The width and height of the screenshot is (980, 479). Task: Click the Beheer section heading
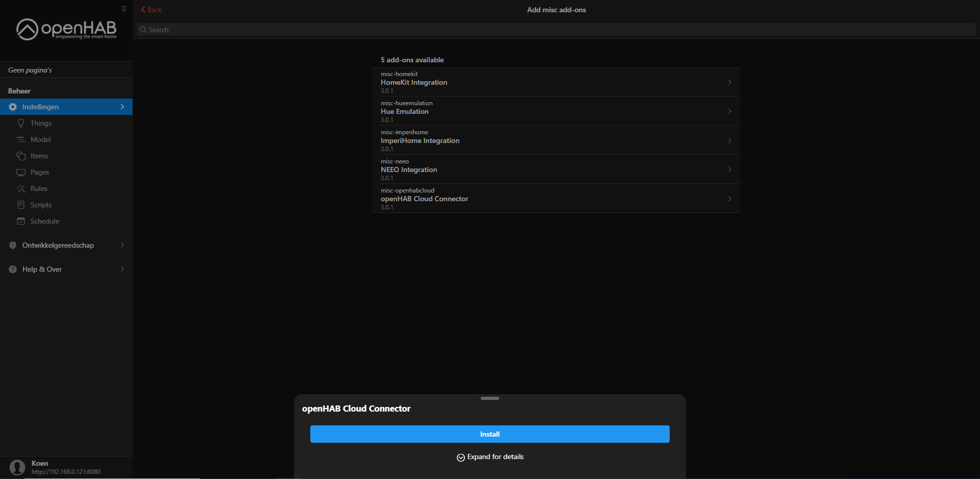pos(19,91)
